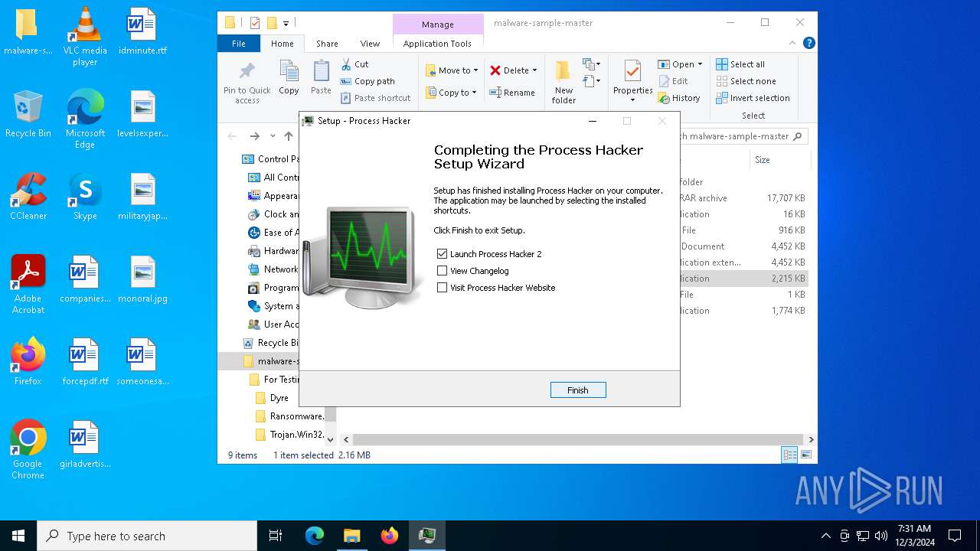Click Rename in the ribbon
This screenshot has height=551, width=980.
[x=512, y=93]
